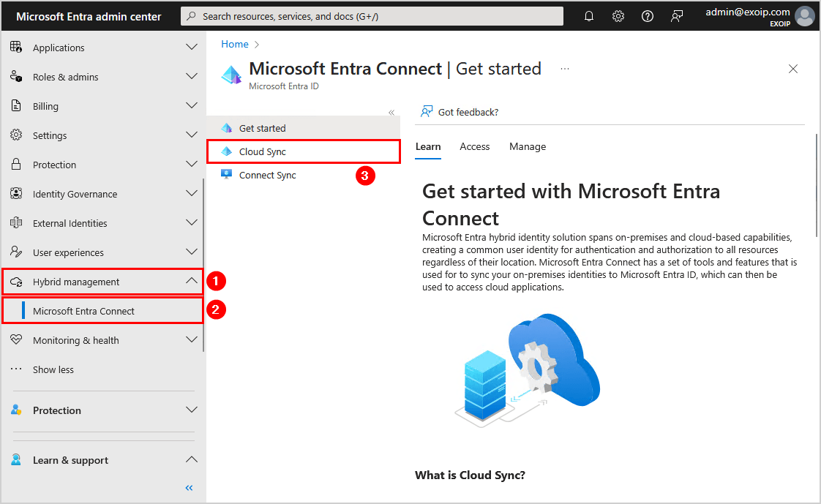This screenshot has width=821, height=504.
Task: Click the Home breadcrumb link
Action: [x=235, y=44]
